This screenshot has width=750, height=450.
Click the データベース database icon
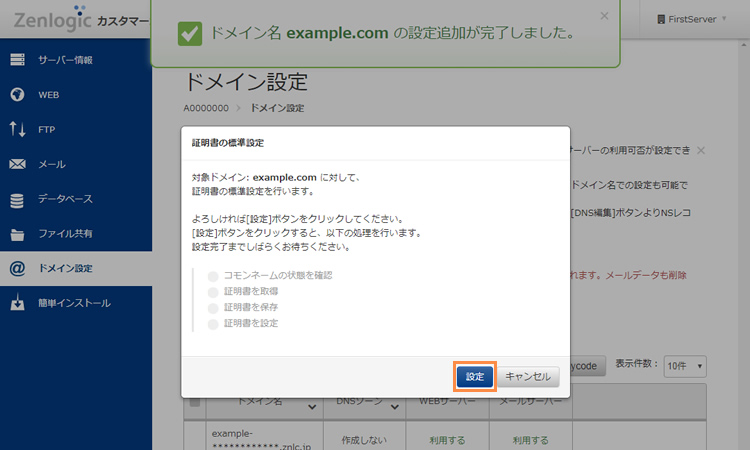17,199
